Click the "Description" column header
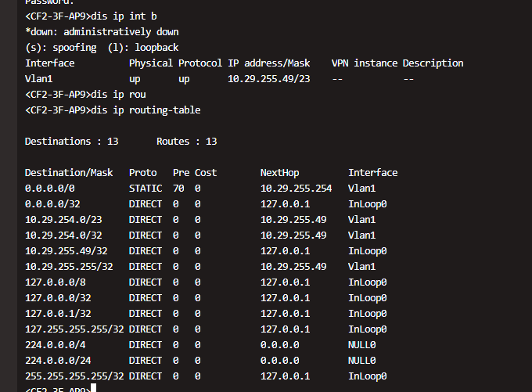532x392 pixels. [433, 63]
